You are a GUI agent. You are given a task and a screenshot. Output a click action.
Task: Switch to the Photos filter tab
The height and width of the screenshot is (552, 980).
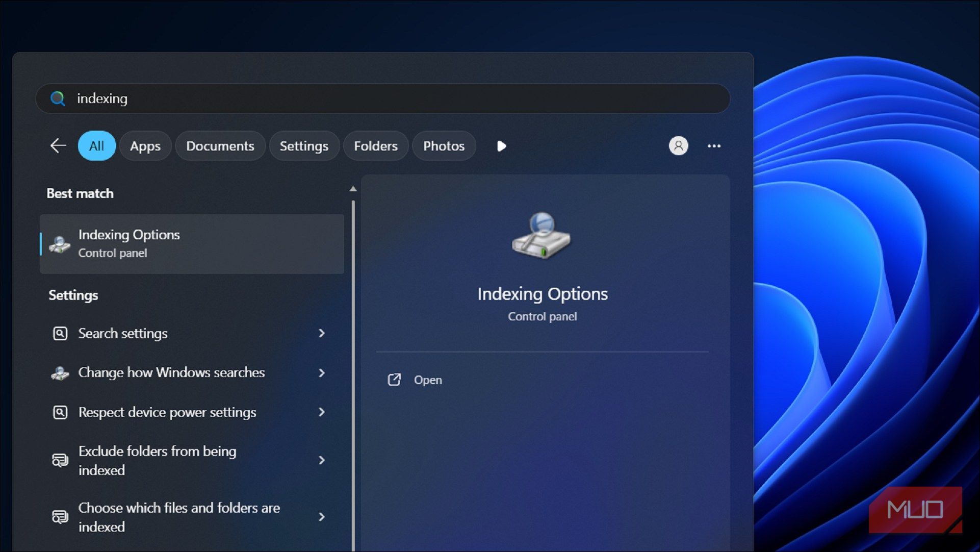444,146
